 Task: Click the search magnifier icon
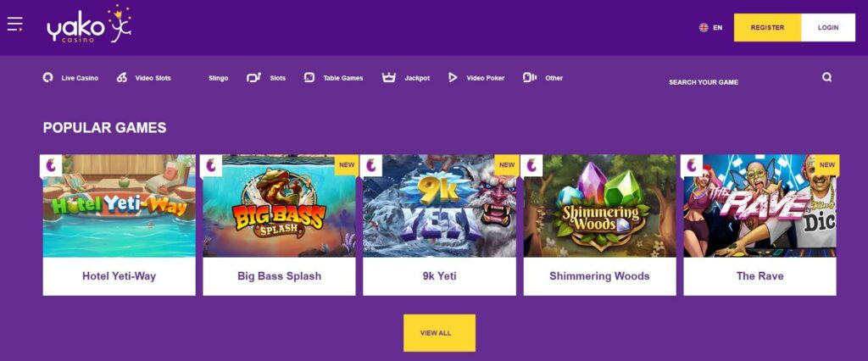click(x=826, y=77)
